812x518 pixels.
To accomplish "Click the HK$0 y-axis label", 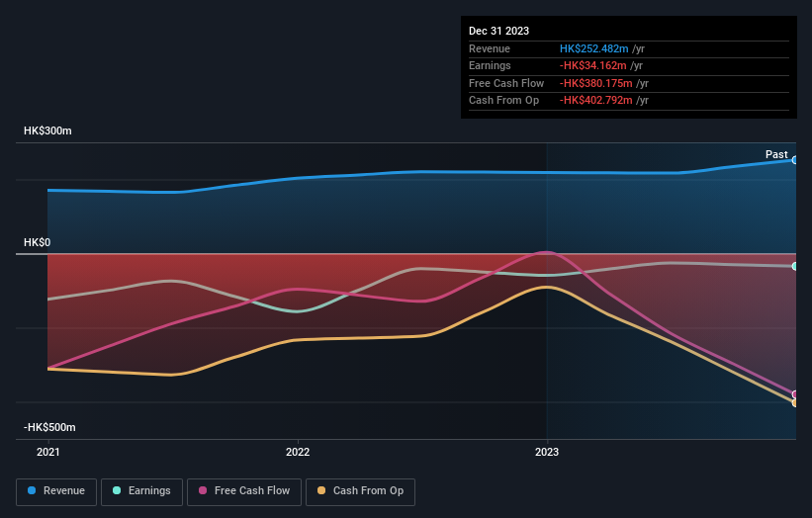I will pyautogui.click(x=38, y=243).
